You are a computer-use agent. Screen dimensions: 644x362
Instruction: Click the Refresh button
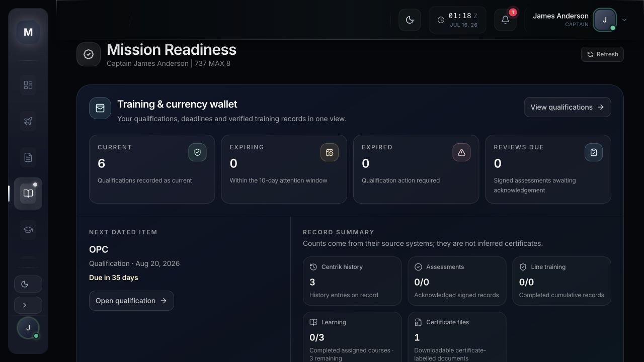pos(602,54)
